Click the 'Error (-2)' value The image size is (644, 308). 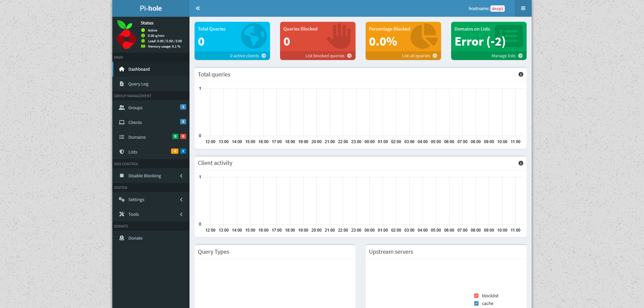[480, 42]
